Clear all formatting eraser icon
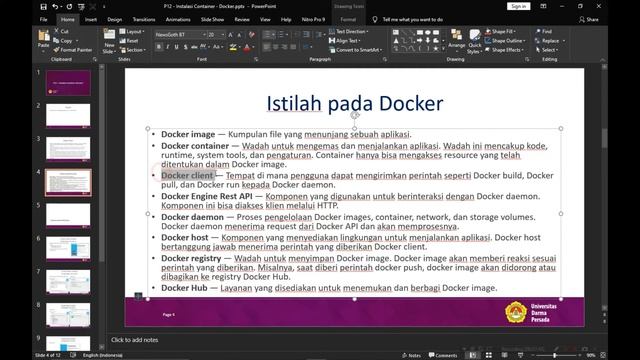The height and width of the screenshot is (360, 640). point(252,35)
